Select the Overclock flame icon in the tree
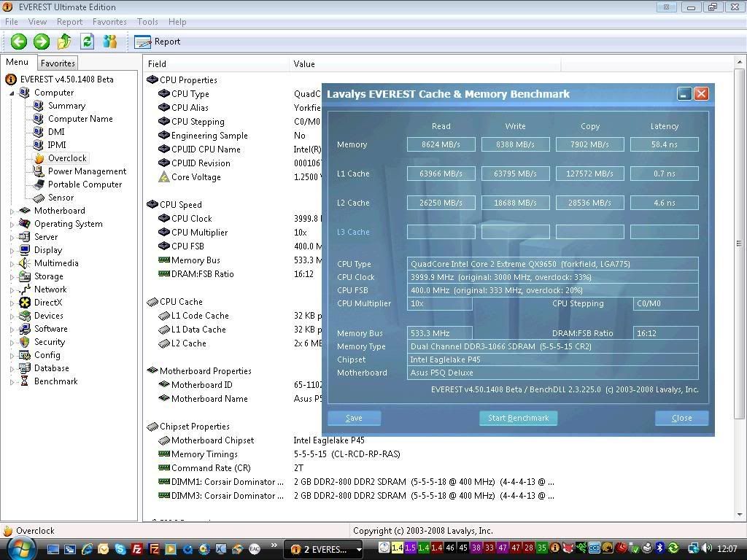The width and height of the screenshot is (747, 560). pyautogui.click(x=39, y=158)
